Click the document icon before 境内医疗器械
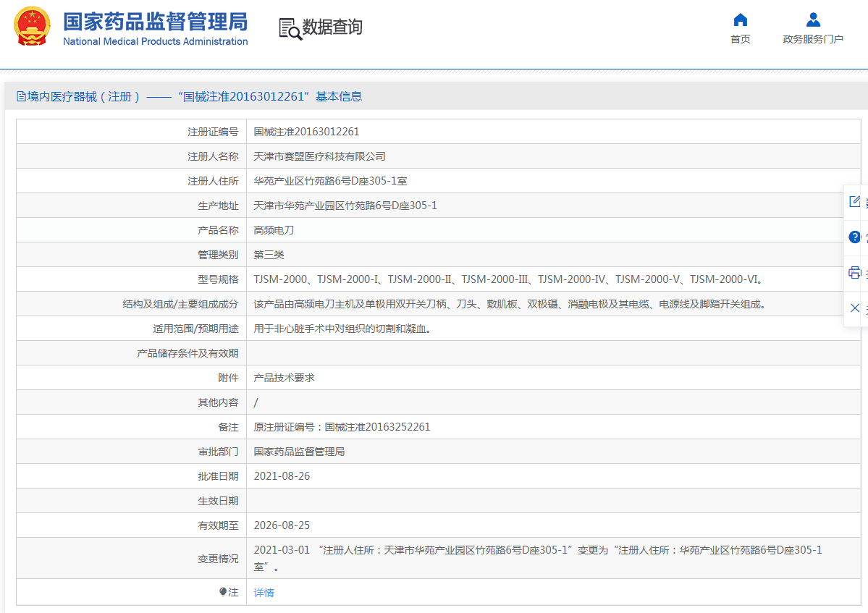868x613 pixels. coord(21,96)
